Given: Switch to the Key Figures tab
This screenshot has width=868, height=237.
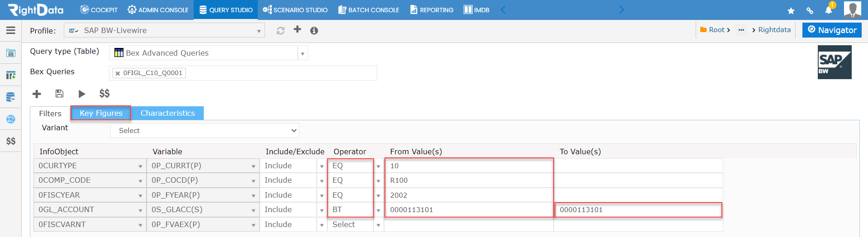Looking at the screenshot, I should (x=101, y=113).
